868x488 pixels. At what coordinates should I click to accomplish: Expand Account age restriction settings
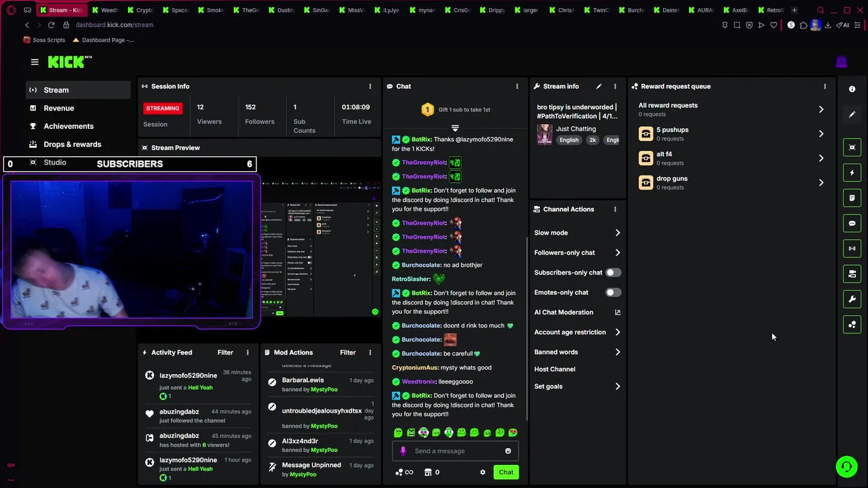pos(578,332)
